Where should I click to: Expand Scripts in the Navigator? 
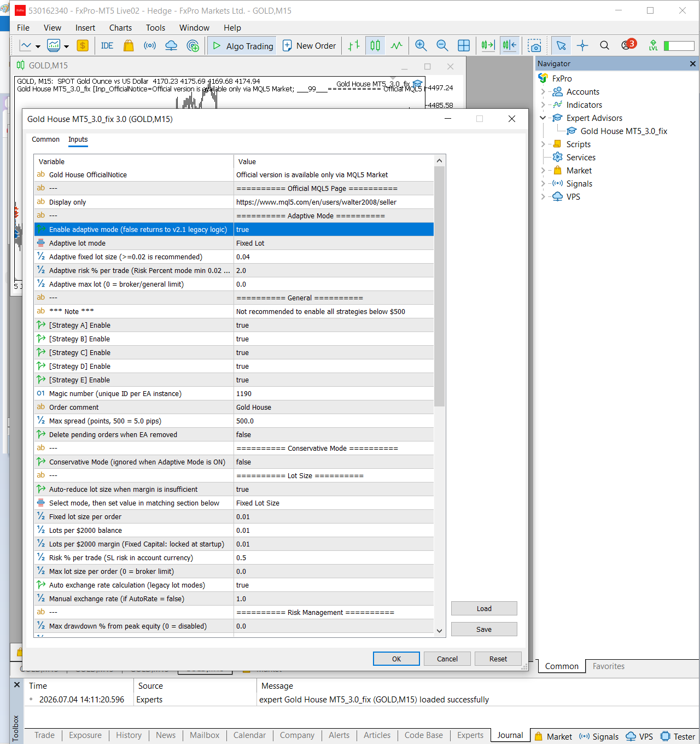point(542,144)
